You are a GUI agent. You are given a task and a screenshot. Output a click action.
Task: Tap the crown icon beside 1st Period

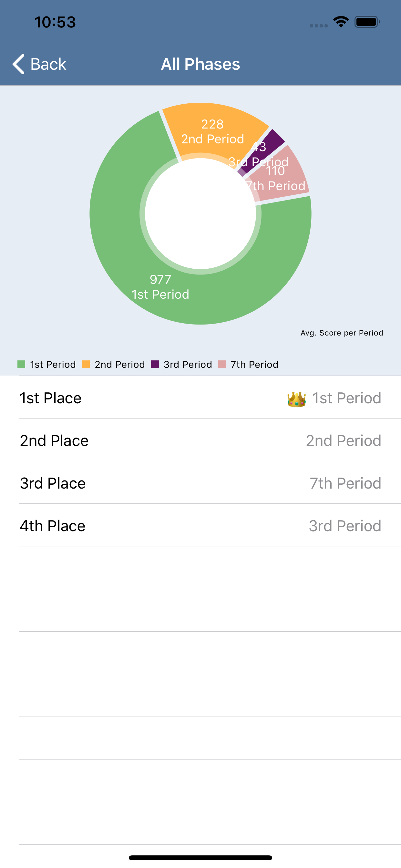point(296,399)
